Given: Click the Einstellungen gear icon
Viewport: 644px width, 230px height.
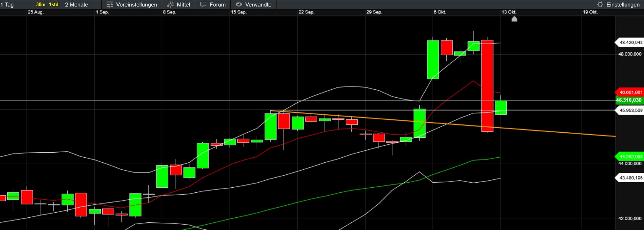Looking at the screenshot, I should coord(600,5).
